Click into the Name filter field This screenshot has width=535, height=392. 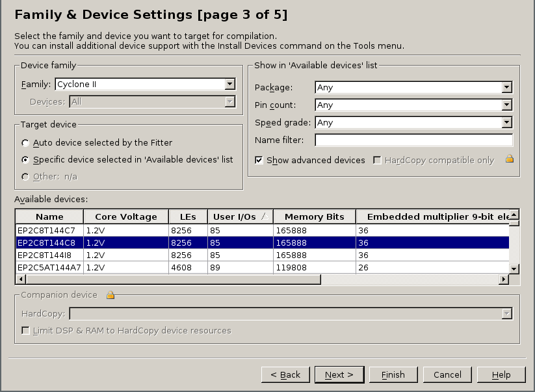[x=413, y=140]
